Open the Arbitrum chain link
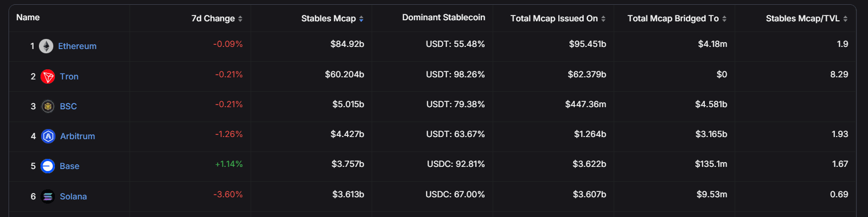Viewport: 868px width, 217px height. [x=77, y=136]
